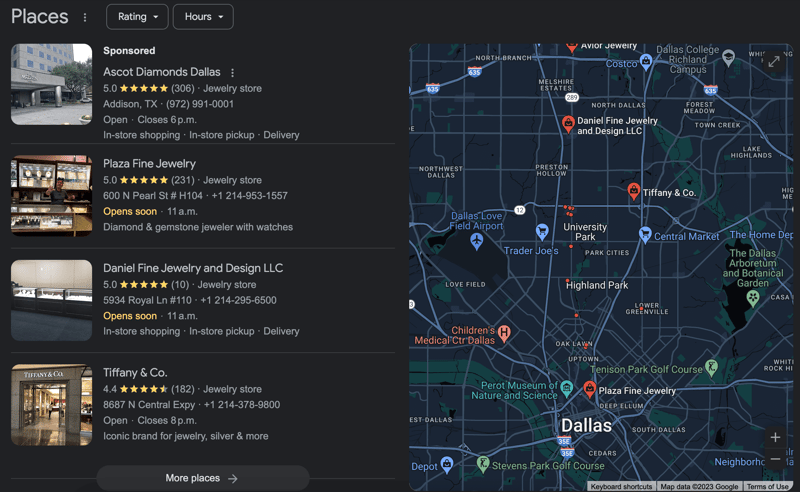View the Tiffany & Co. storefront thumbnail
The width and height of the screenshot is (800, 492).
point(51,404)
